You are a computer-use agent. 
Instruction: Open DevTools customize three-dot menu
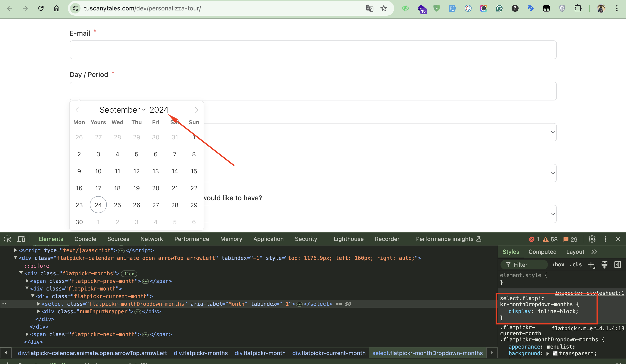pos(605,239)
